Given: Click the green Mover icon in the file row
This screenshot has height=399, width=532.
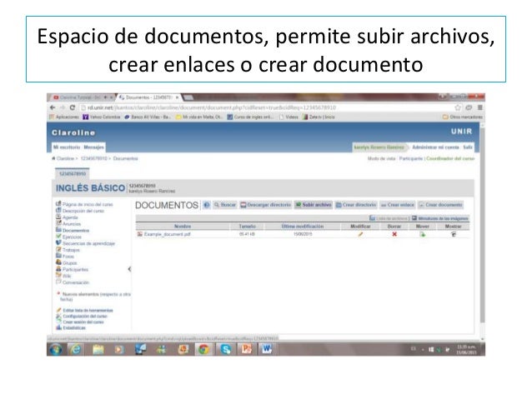Looking at the screenshot, I should click(422, 234).
